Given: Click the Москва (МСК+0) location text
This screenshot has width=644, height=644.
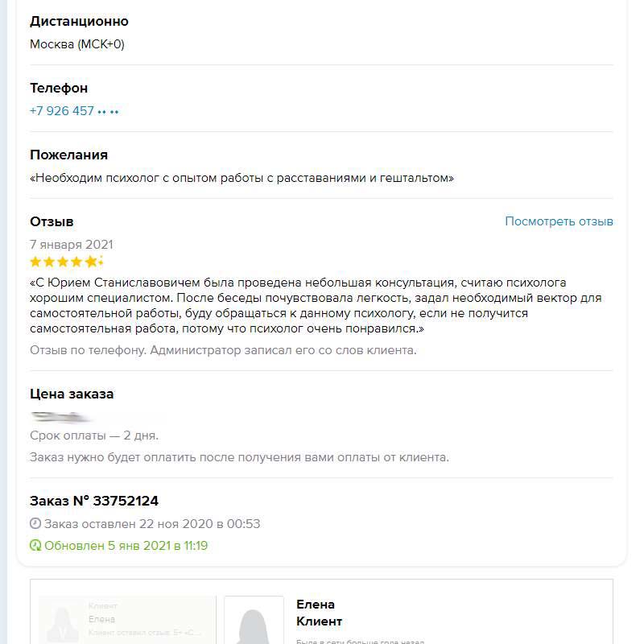Looking at the screenshot, I should 77,44.
